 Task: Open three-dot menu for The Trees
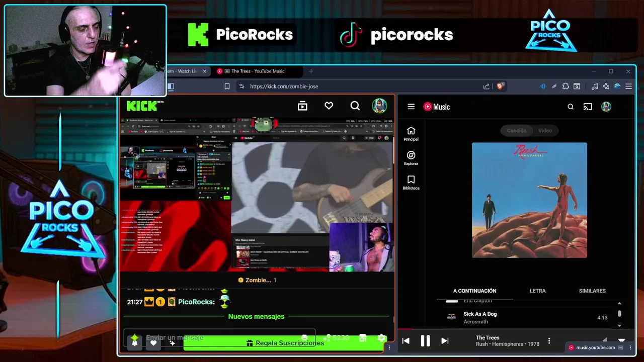tap(549, 341)
